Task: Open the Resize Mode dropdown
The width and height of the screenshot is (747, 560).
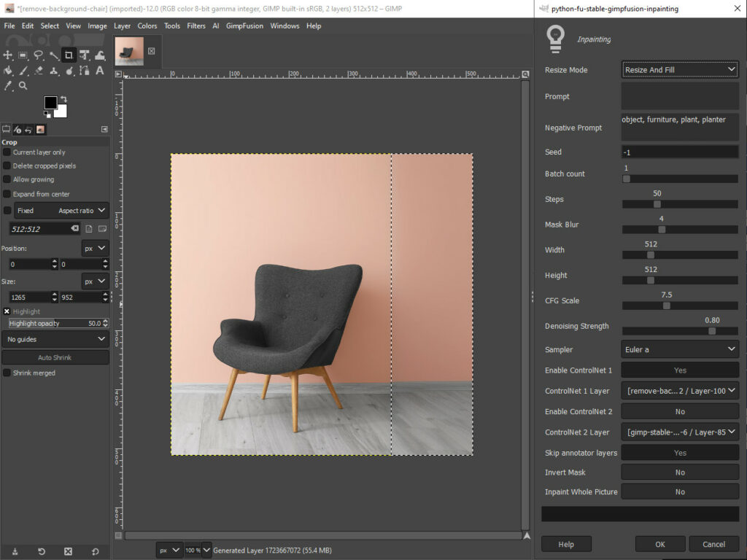Action: coord(679,69)
